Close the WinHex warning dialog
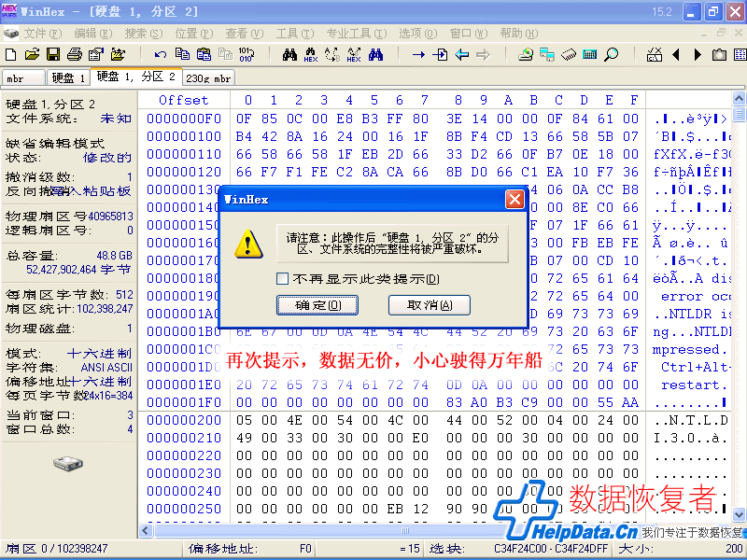Screen dimensions: 747x560 [514, 200]
